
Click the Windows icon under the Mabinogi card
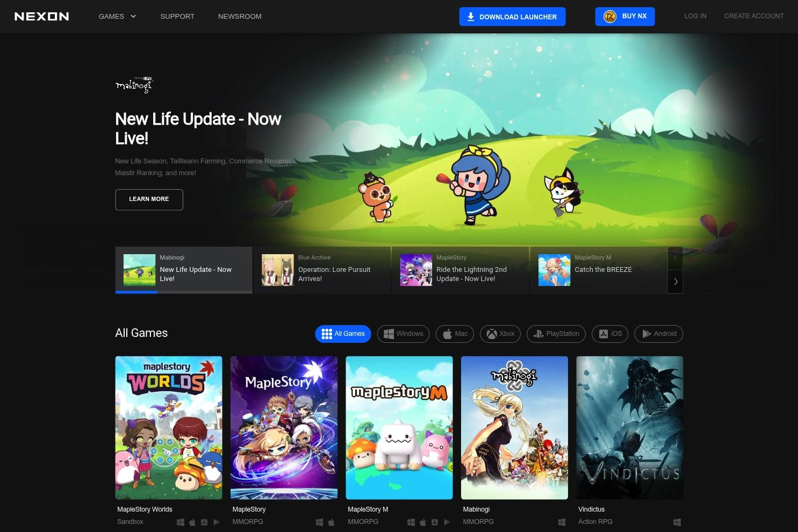(562, 522)
